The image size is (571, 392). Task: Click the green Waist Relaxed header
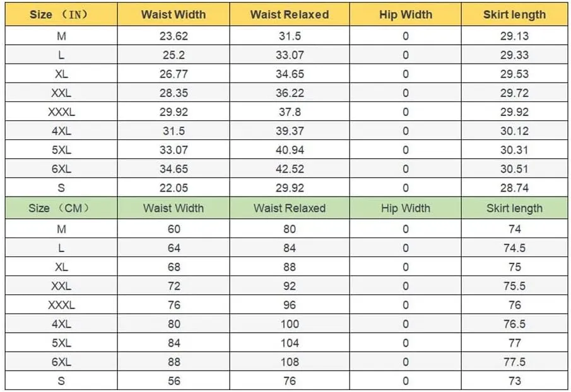click(x=290, y=208)
